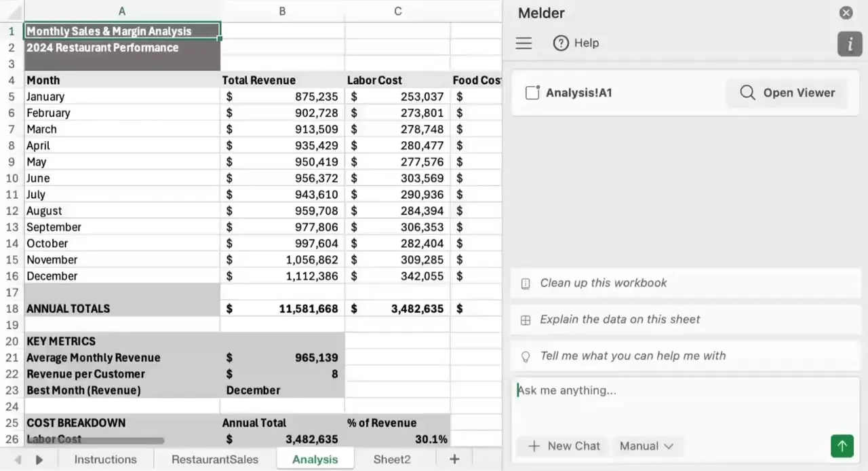
Task: Click the table icon beside Explain the data
Action: click(525, 320)
